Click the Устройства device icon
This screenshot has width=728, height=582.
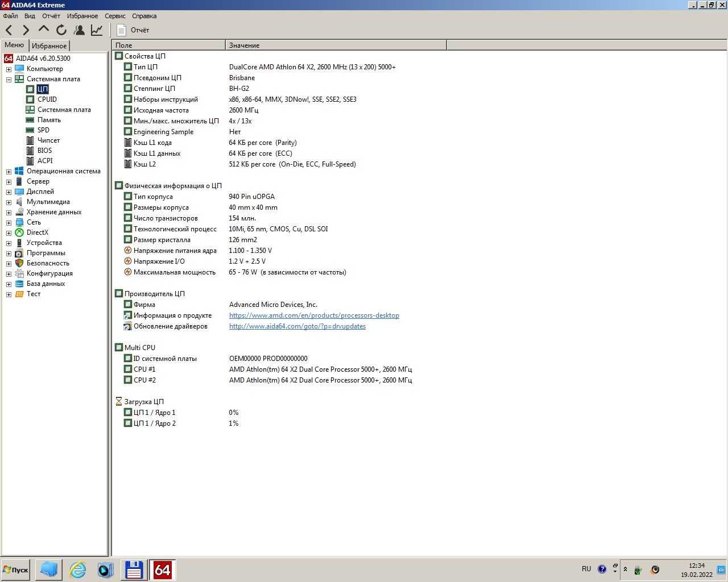(x=19, y=243)
